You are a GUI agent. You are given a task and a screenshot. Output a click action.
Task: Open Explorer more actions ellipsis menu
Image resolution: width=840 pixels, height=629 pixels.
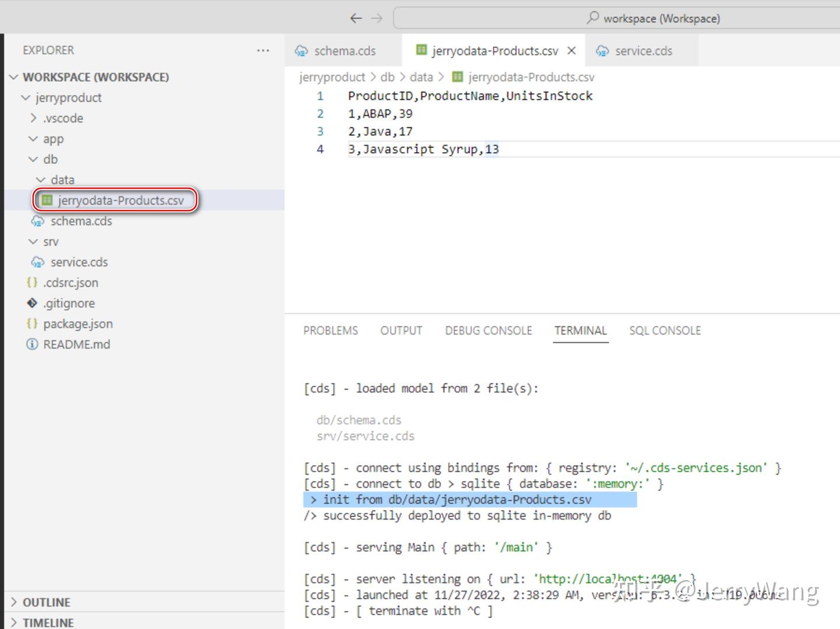click(x=263, y=51)
